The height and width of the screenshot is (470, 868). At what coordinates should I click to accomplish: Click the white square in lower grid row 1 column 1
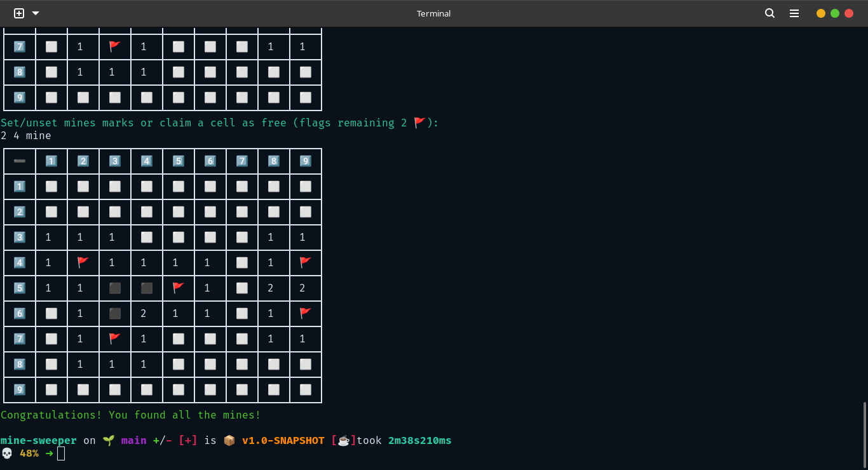(x=51, y=186)
